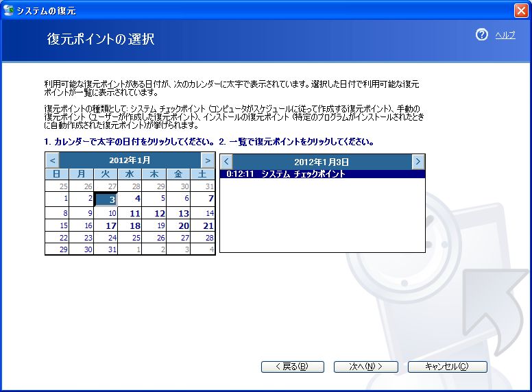This screenshot has width=532, height=392.
Task: Close the システムの復元 window
Action: tap(520, 10)
